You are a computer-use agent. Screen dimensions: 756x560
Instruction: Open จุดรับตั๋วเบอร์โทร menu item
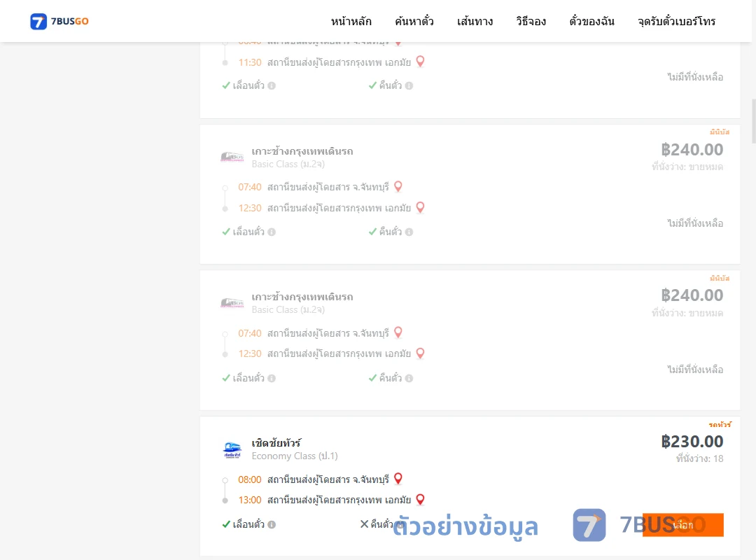point(676,21)
